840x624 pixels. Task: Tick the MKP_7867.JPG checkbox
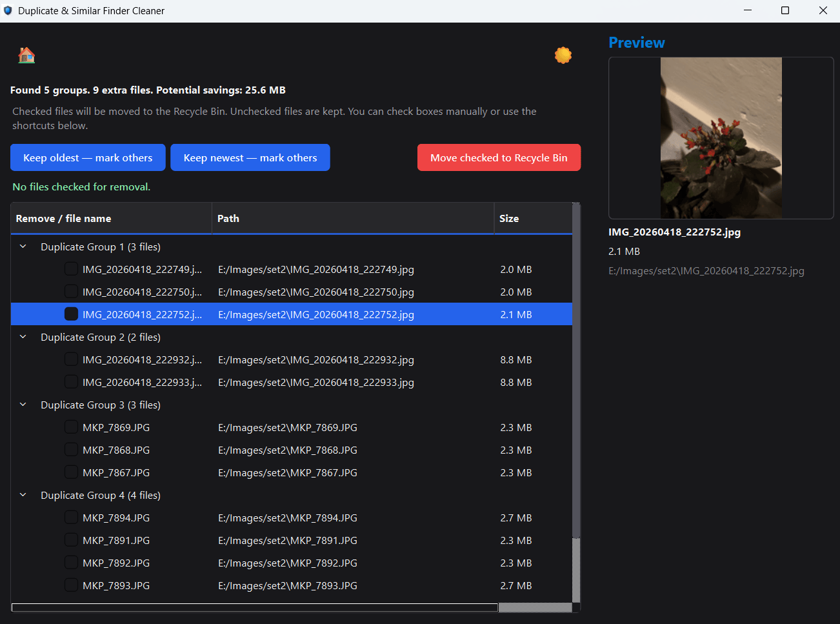[x=71, y=472]
